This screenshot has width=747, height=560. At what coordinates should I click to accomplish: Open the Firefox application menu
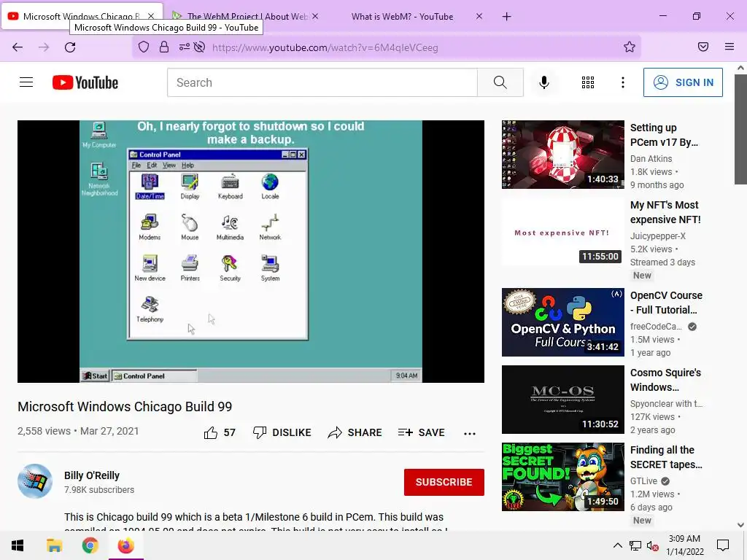[729, 47]
